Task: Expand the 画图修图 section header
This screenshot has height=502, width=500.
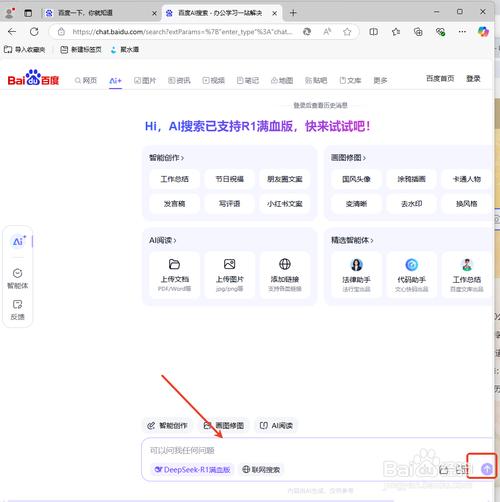Action: (x=348, y=158)
